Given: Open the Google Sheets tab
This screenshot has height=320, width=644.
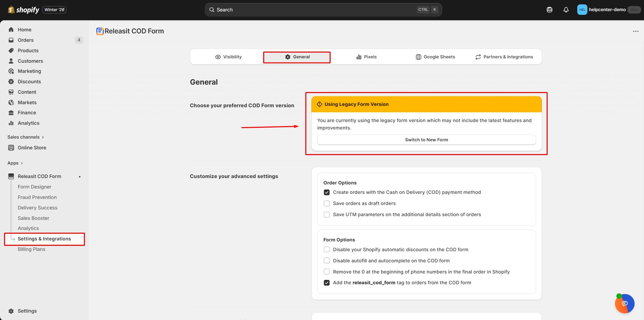Looking at the screenshot, I should point(435,57).
